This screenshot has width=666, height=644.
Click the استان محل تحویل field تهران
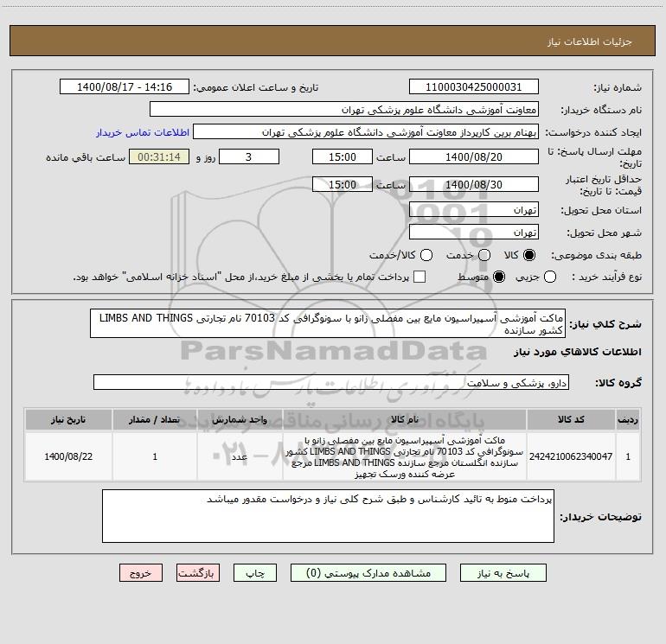474,209
